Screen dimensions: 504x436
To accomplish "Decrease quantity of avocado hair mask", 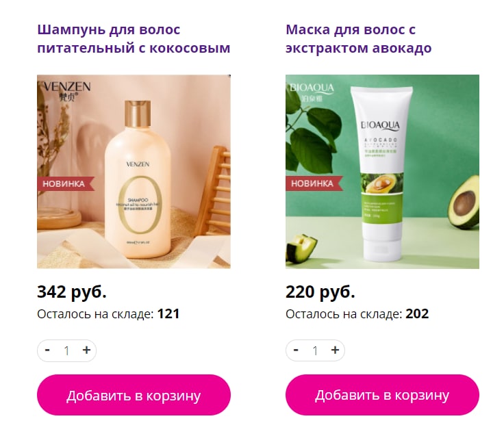I will (x=296, y=350).
